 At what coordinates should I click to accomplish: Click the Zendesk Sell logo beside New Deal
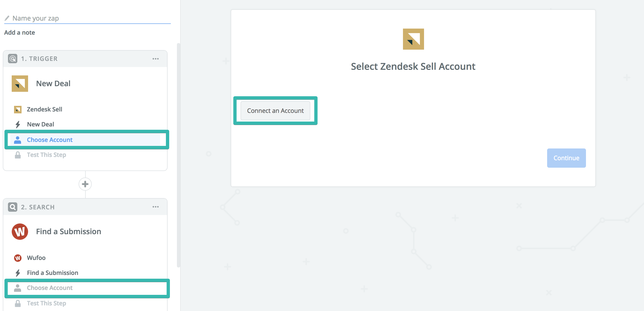[x=20, y=84]
